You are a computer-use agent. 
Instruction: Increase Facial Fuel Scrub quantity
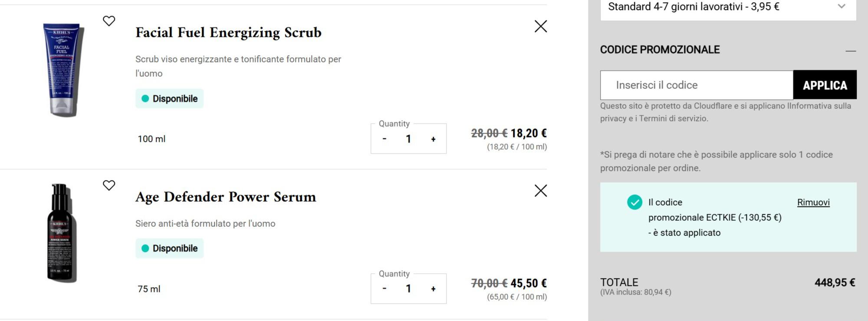point(433,139)
